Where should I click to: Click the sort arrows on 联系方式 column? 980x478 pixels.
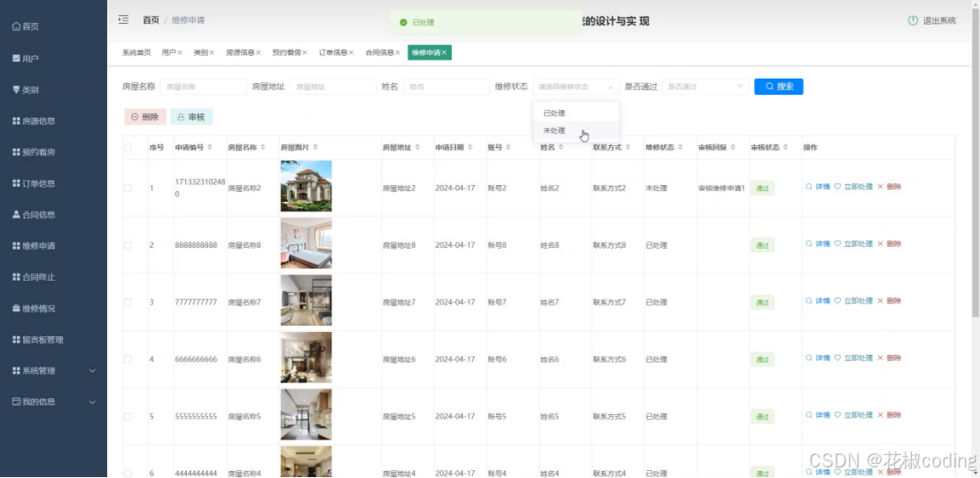tap(627, 147)
